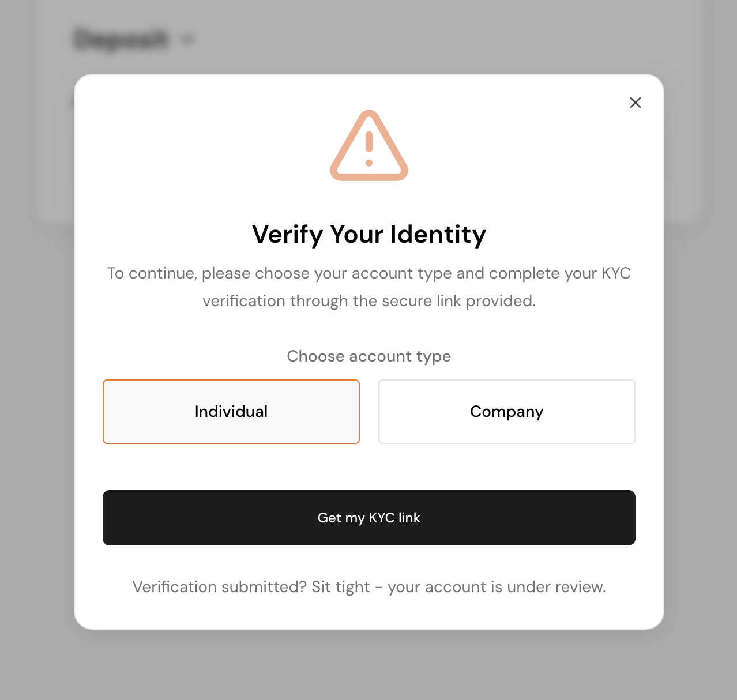The height and width of the screenshot is (700, 737).
Task: Click the Verification submitted review notice
Action: (369, 587)
